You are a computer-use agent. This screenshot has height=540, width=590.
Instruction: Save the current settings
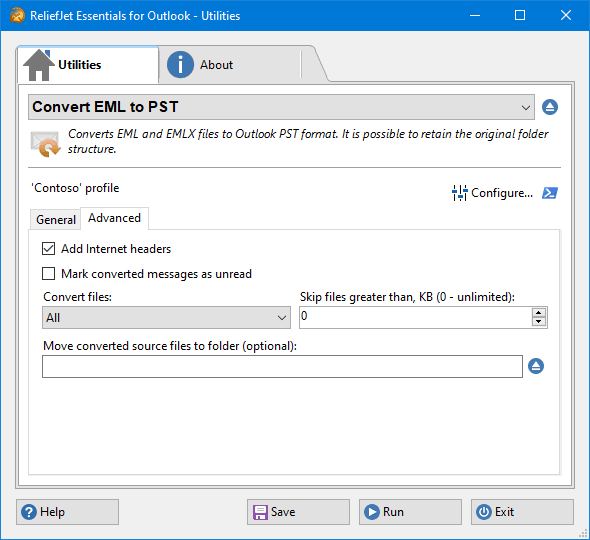298,512
